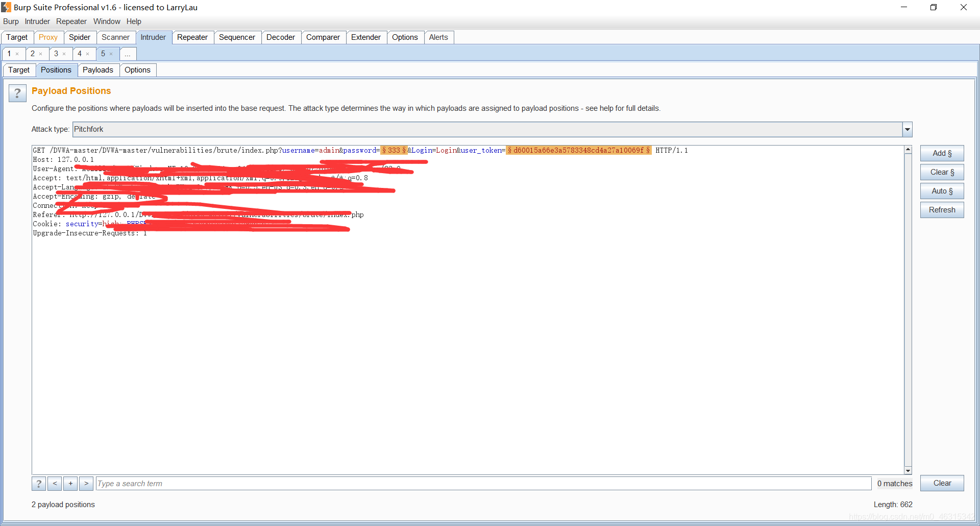Open new Intruder tab via ellipsis

128,54
